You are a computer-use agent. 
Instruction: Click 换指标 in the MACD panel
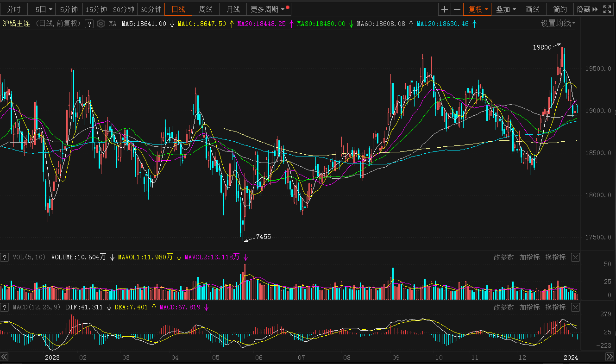click(x=555, y=308)
